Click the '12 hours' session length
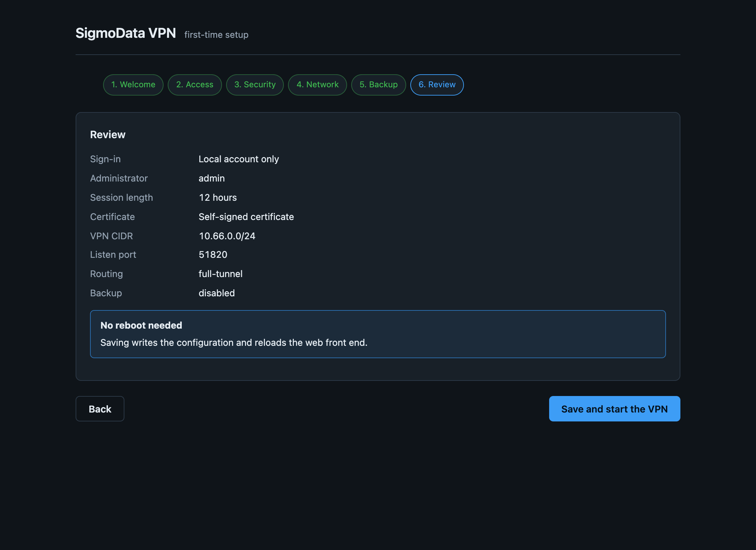The image size is (756, 550). (x=218, y=198)
